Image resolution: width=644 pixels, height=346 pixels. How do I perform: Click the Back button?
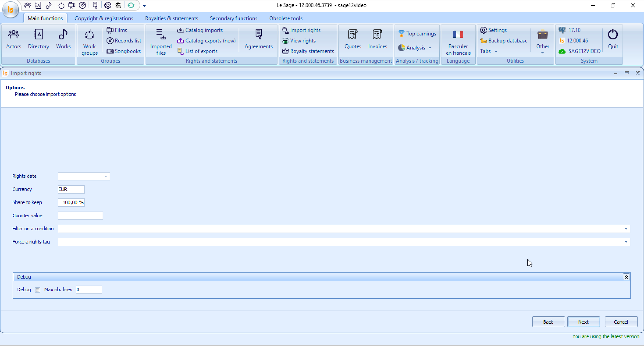pyautogui.click(x=548, y=322)
